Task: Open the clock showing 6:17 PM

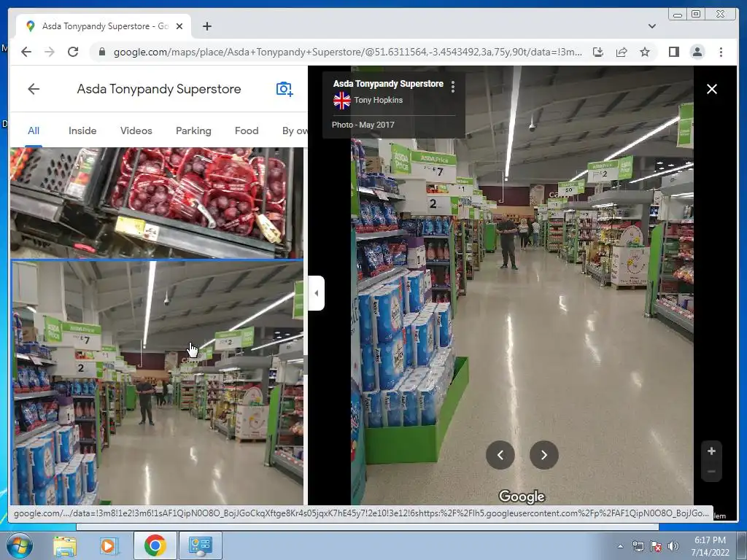Action: point(710,546)
